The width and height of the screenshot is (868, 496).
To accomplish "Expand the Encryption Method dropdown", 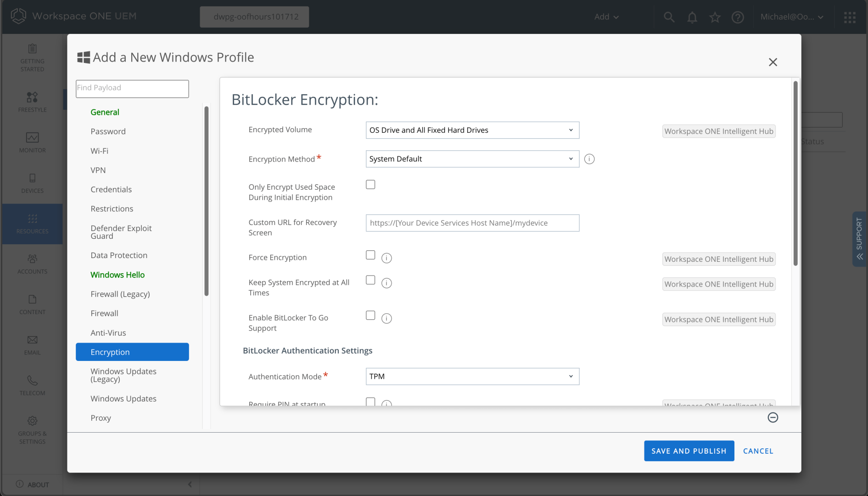I will pos(472,159).
